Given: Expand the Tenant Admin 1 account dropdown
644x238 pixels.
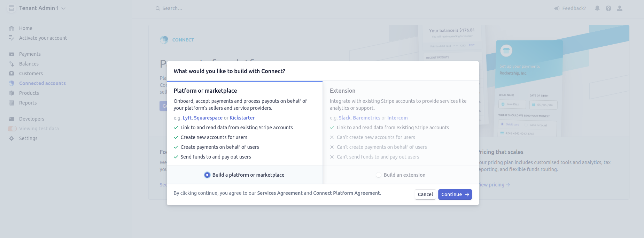Looking at the screenshot, I should point(42,8).
